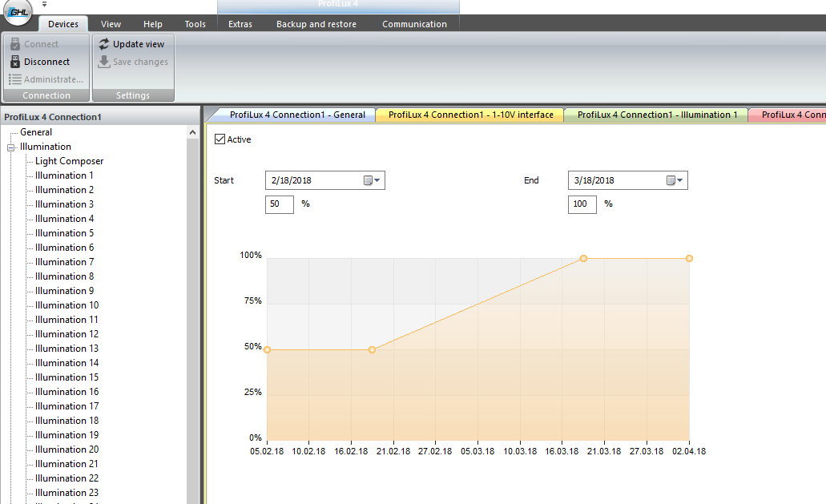
Task: Collapse the Illumination tree node
Action: pos(10,147)
